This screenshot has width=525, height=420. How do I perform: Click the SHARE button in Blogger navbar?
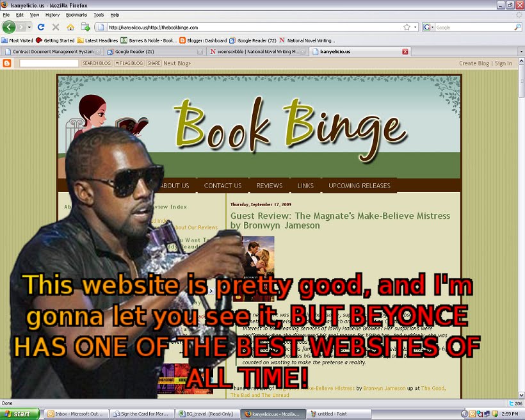click(154, 63)
